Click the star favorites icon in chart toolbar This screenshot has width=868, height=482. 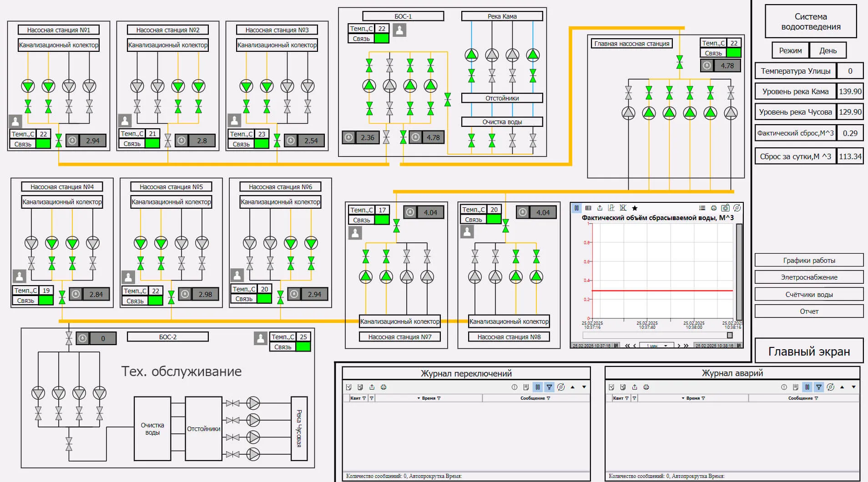635,208
